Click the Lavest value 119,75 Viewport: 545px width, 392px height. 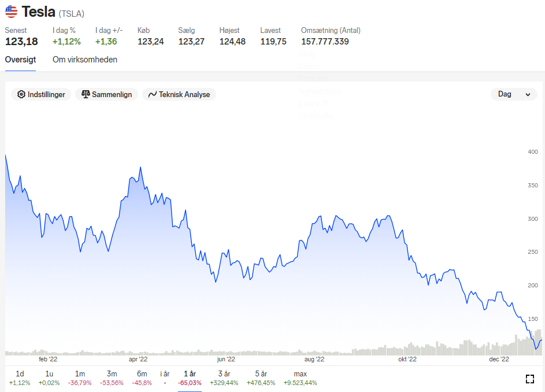tap(273, 42)
